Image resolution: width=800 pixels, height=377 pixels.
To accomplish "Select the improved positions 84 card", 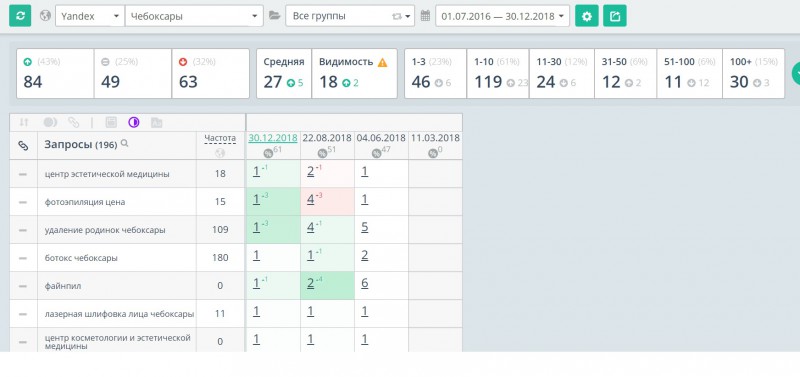I will click(55, 73).
